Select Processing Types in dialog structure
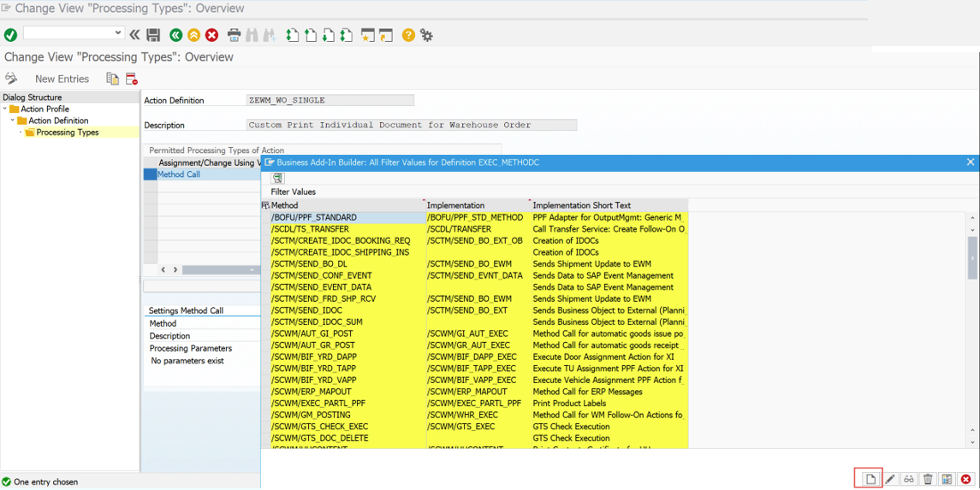This screenshot has width=980, height=490. click(68, 133)
